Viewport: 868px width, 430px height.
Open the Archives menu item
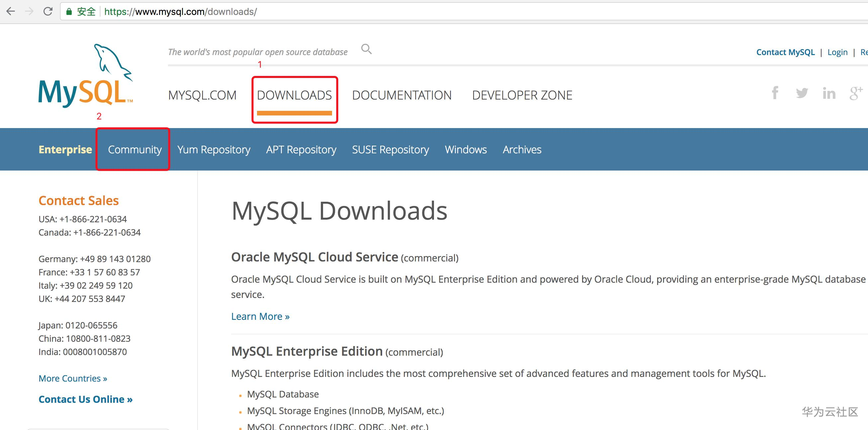click(522, 150)
